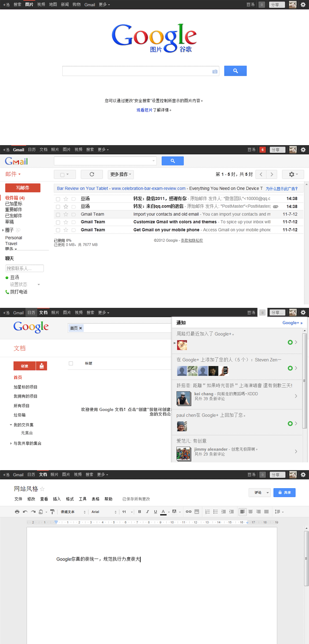Click the red 写邮件 compose button
309x644 pixels.
coord(23,188)
